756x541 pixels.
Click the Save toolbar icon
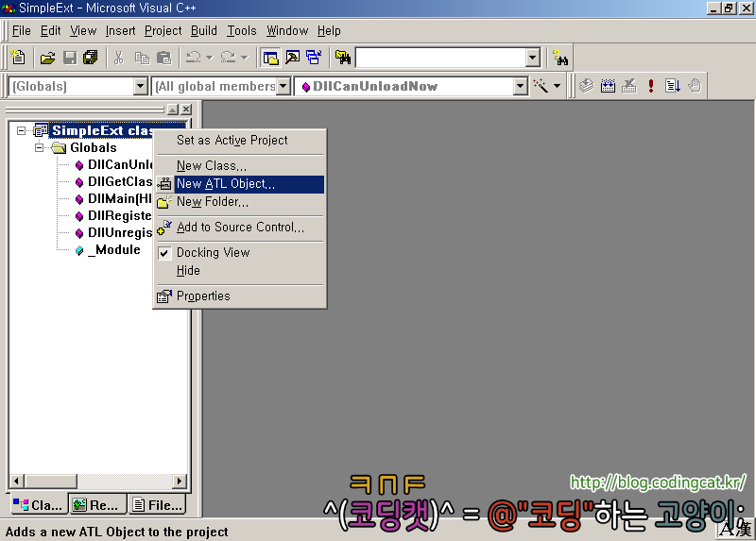point(70,58)
